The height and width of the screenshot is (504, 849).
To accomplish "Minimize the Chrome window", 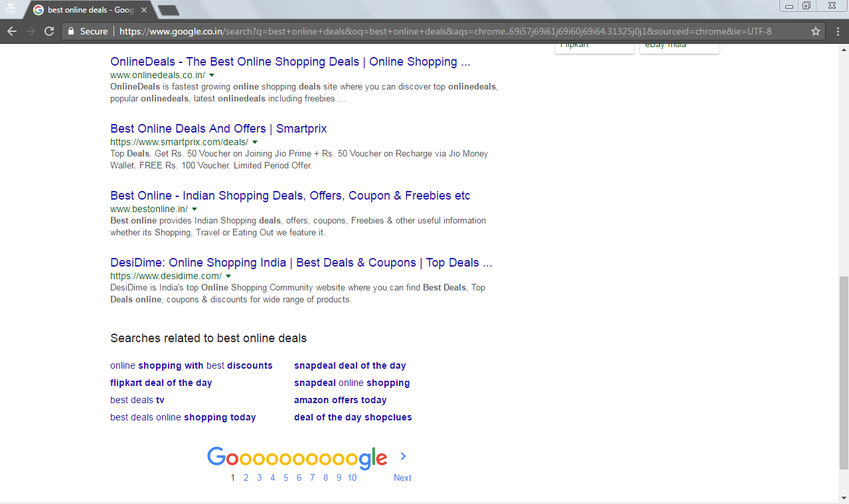I will coord(789,6).
